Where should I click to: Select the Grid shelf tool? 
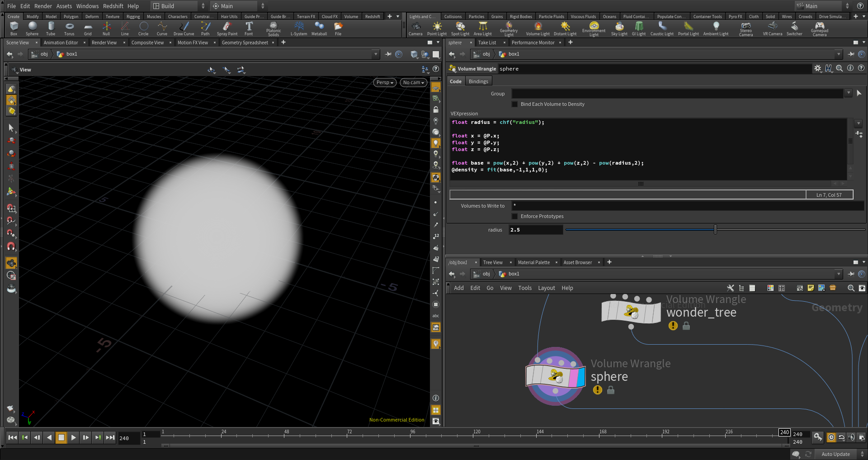point(88,28)
